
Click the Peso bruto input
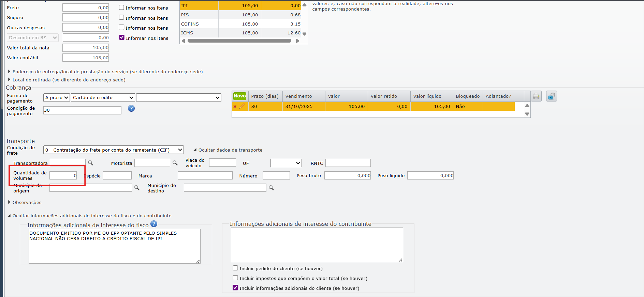pos(348,175)
